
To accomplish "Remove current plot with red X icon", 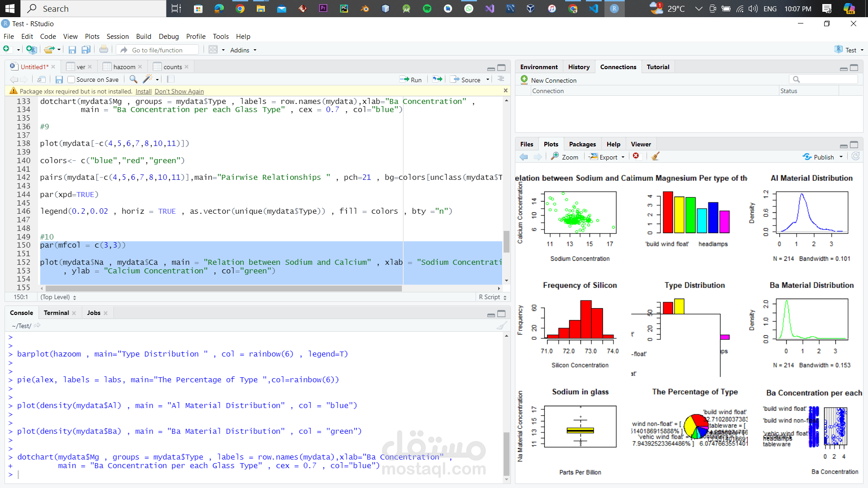I will pyautogui.click(x=636, y=156).
